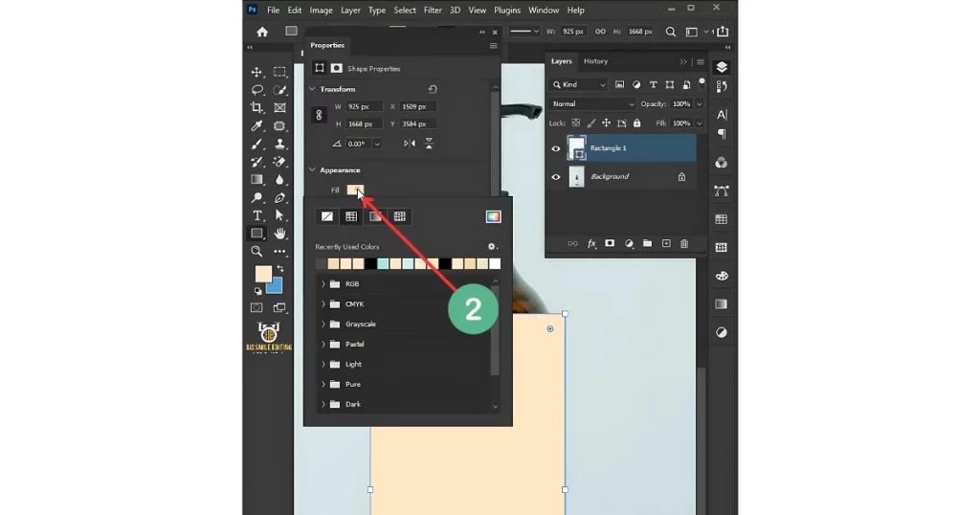Select the Brush tool

[x=256, y=144]
